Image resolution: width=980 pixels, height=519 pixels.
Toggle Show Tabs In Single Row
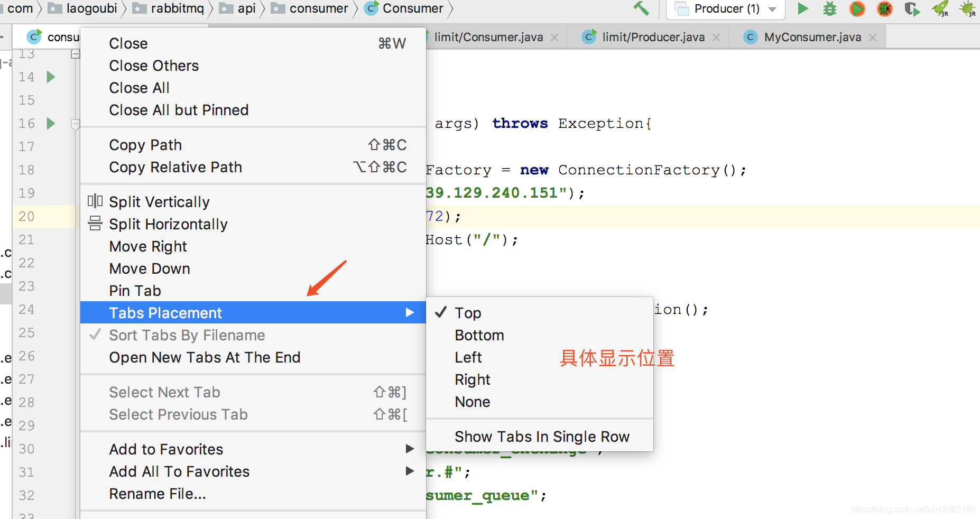click(540, 437)
